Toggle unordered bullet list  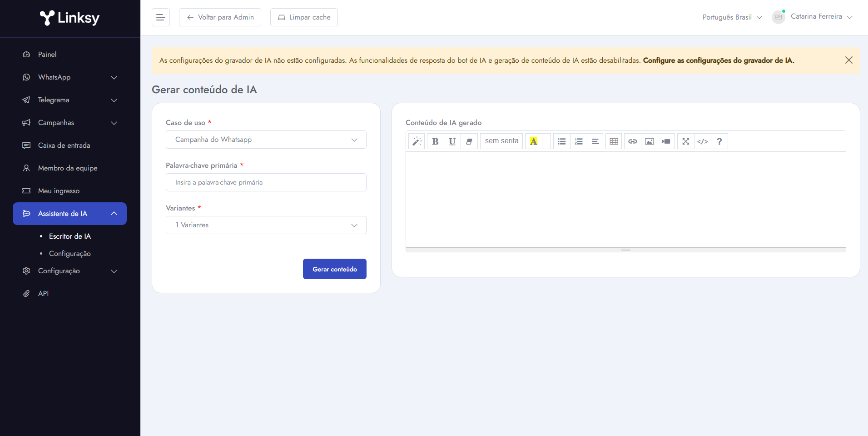coord(561,141)
